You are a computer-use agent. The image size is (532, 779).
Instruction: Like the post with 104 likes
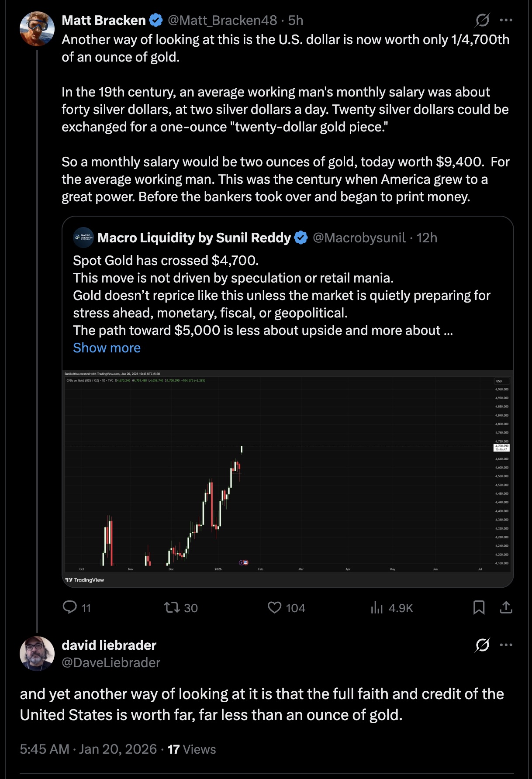[x=274, y=607]
